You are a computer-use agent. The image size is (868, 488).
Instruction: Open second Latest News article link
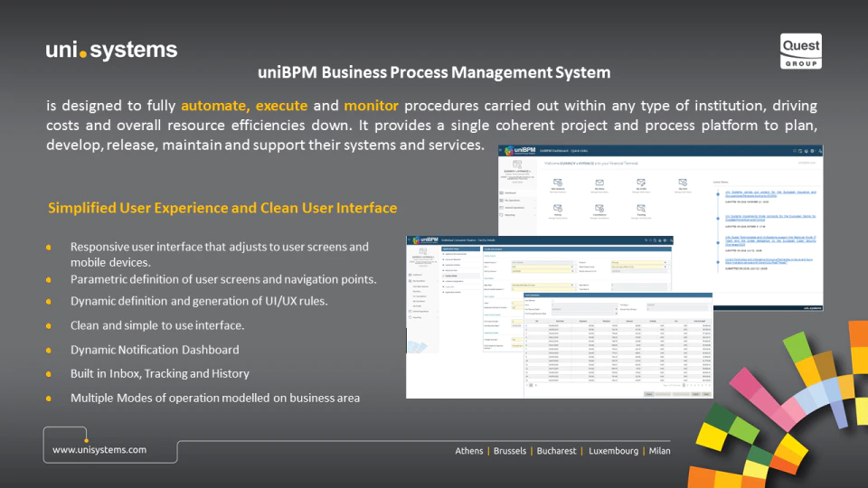point(770,218)
